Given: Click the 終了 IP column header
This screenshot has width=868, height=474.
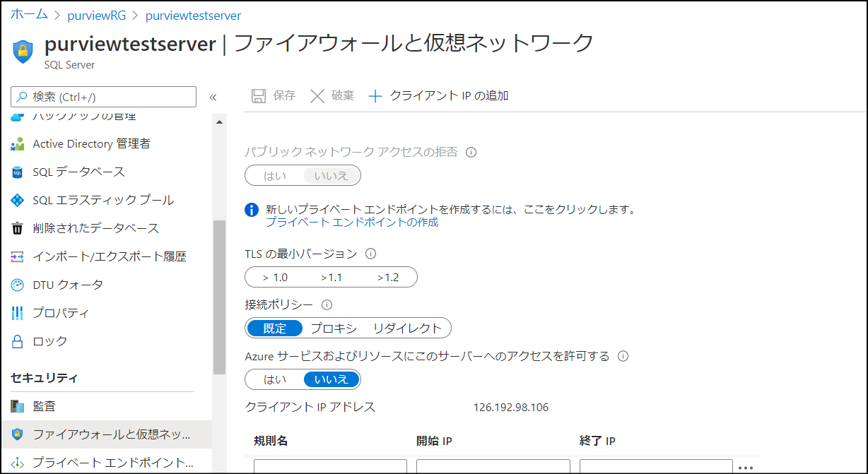Looking at the screenshot, I should pyautogui.click(x=597, y=442).
